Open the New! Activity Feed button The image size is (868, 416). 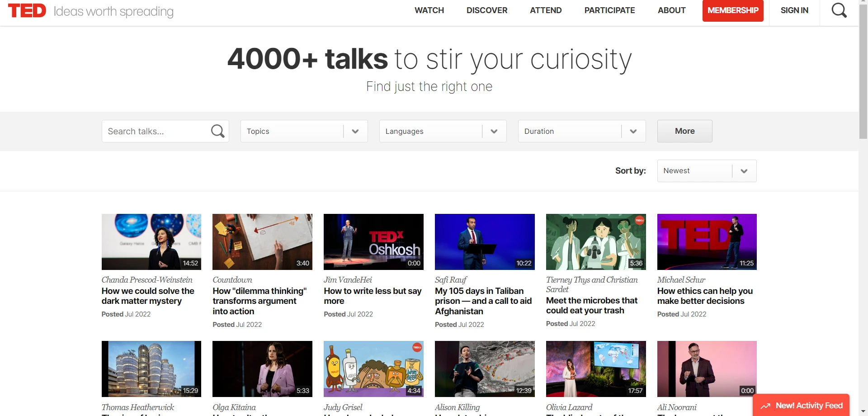801,406
